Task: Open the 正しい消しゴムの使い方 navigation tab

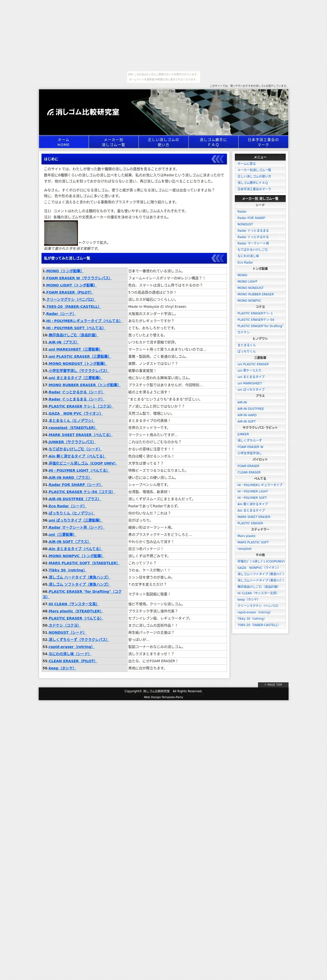Action: 163,142
